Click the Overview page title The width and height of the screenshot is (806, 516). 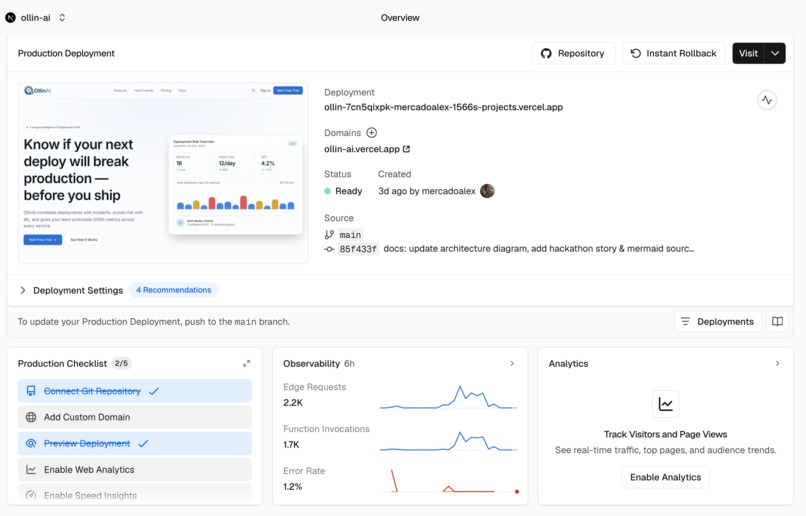(x=400, y=17)
